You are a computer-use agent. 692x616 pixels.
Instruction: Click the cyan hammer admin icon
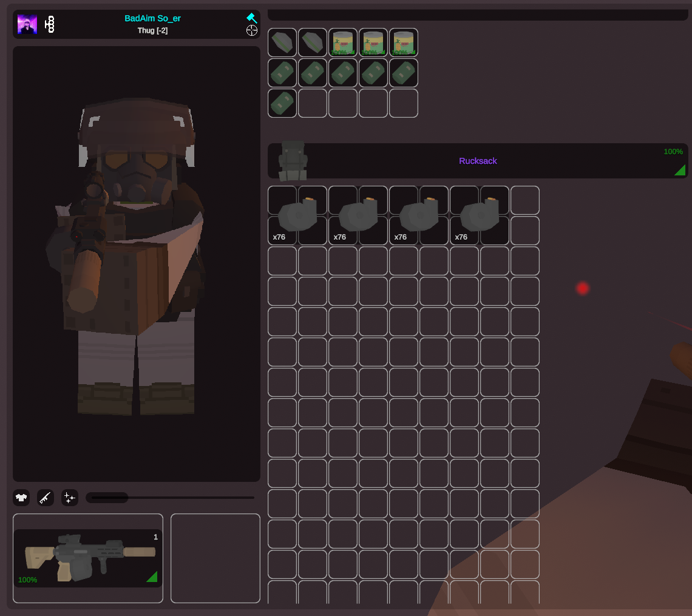tap(251, 18)
